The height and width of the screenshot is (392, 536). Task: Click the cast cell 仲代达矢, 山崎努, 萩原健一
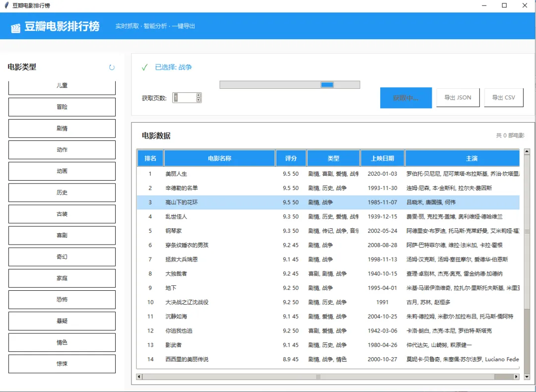[x=439, y=345]
